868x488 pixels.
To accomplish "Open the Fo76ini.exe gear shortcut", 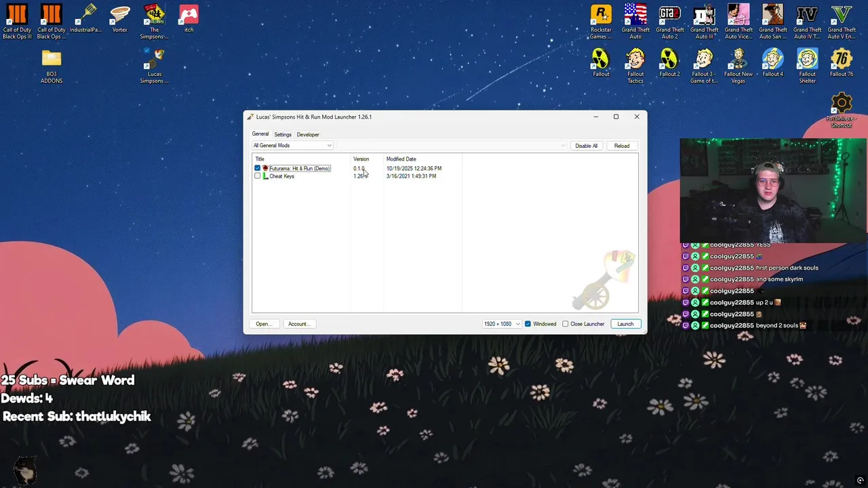I will [x=842, y=110].
